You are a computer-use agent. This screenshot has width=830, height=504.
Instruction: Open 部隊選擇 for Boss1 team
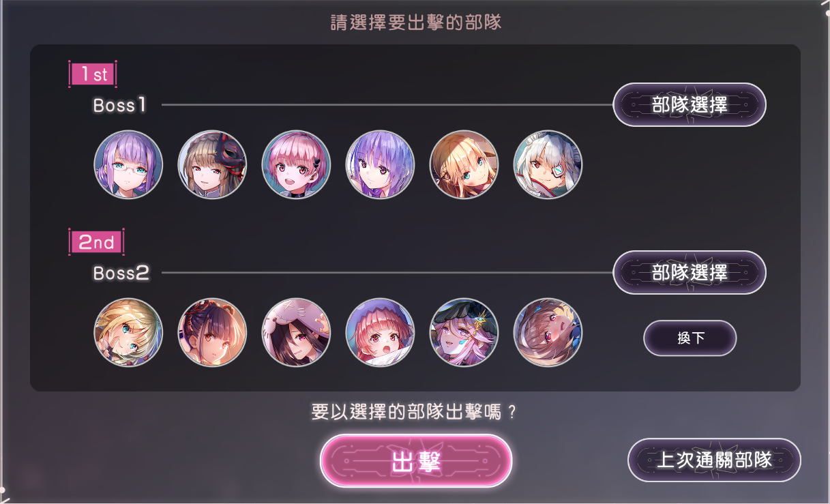(690, 105)
